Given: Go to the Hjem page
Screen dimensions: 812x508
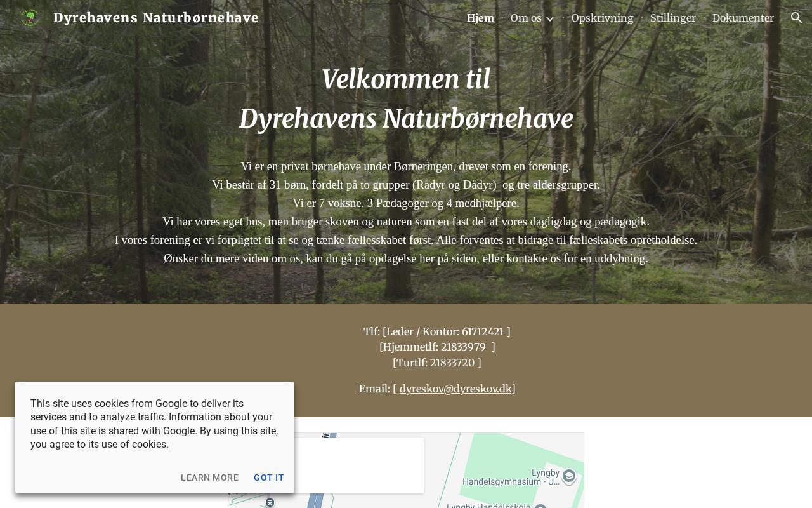Looking at the screenshot, I should point(480,18).
